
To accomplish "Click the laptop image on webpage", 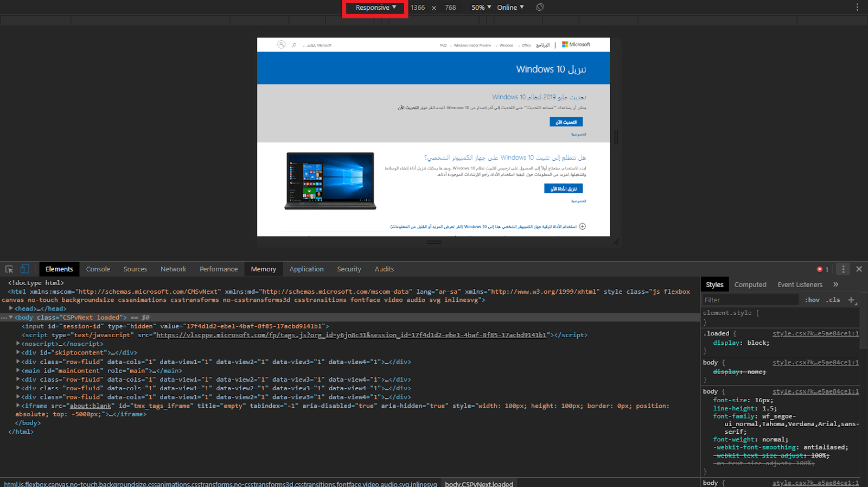I will click(330, 181).
